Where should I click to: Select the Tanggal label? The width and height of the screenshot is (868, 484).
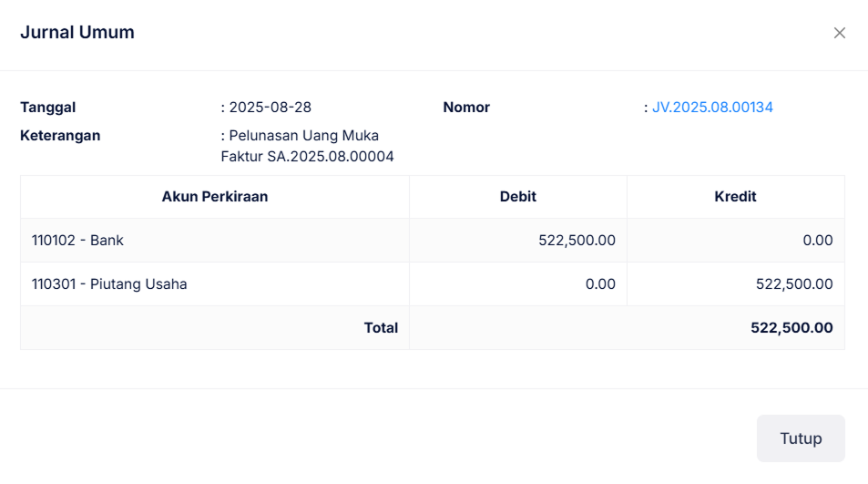tap(47, 108)
